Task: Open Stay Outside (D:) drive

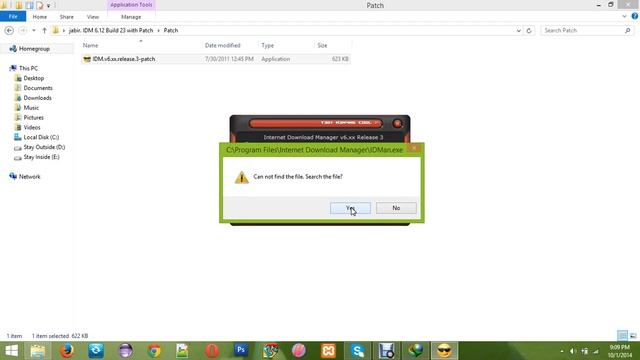Action: tap(44, 147)
